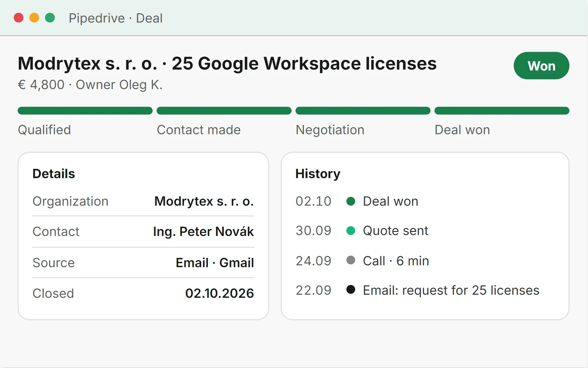Image resolution: width=588 pixels, height=368 pixels.
Task: Click the 22.09 history date
Action: click(313, 290)
